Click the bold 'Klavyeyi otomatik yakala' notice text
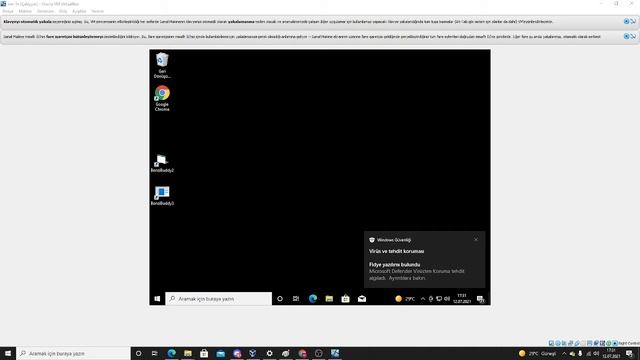Screen dimensions: 640x360 tap(27, 22)
